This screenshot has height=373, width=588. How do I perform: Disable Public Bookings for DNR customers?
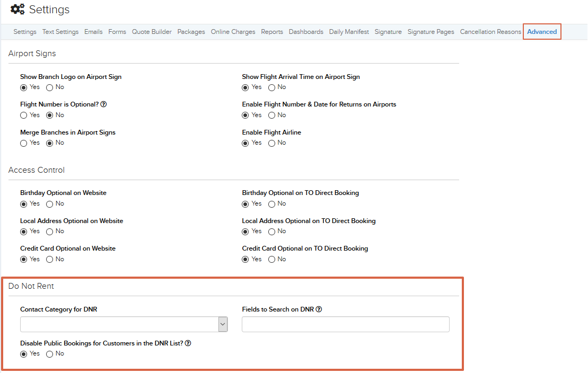pos(23,353)
